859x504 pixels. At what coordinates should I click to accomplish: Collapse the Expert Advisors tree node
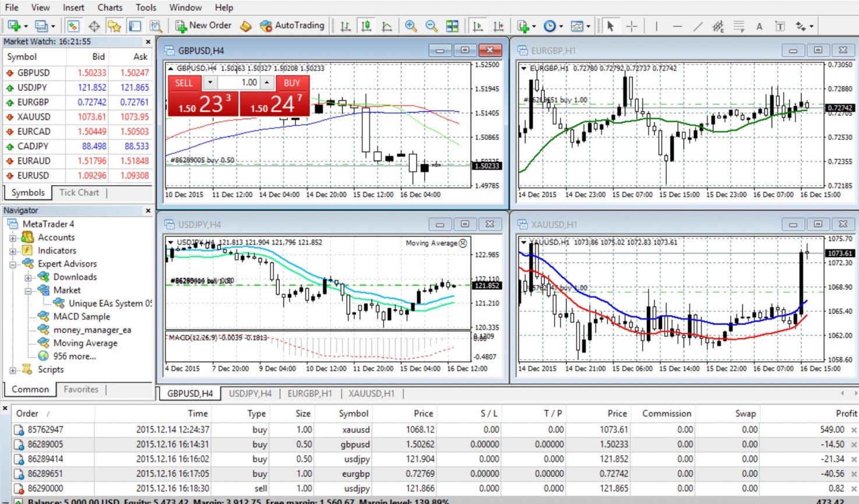click(13, 264)
